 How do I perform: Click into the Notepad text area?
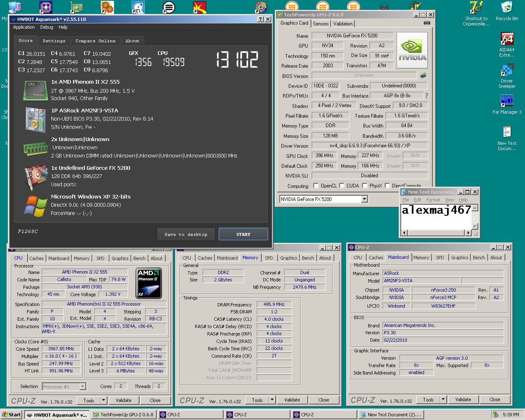pyautogui.click(x=436, y=217)
